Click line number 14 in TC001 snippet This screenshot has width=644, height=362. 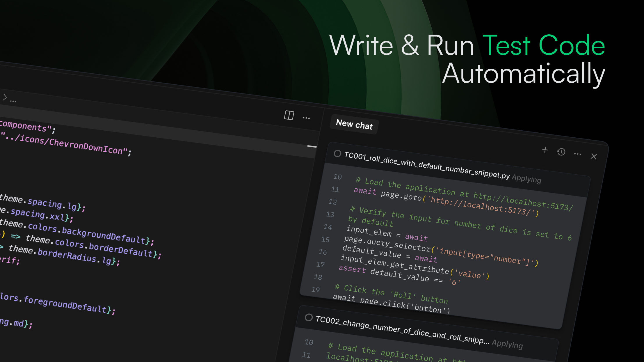click(x=328, y=227)
